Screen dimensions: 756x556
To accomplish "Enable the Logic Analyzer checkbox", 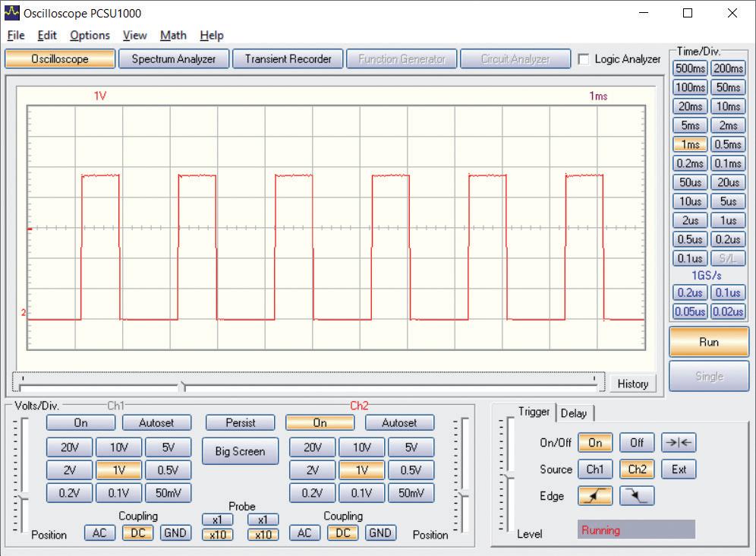I will pyautogui.click(x=584, y=59).
